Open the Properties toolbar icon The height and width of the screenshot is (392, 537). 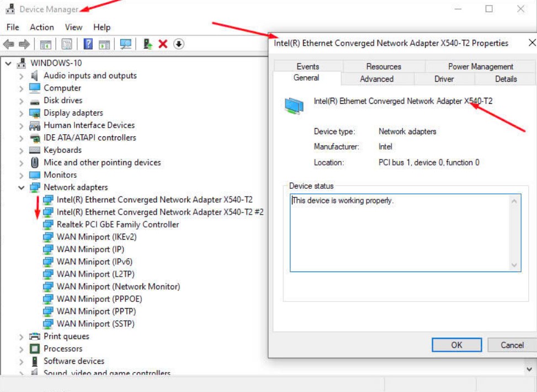click(x=67, y=44)
